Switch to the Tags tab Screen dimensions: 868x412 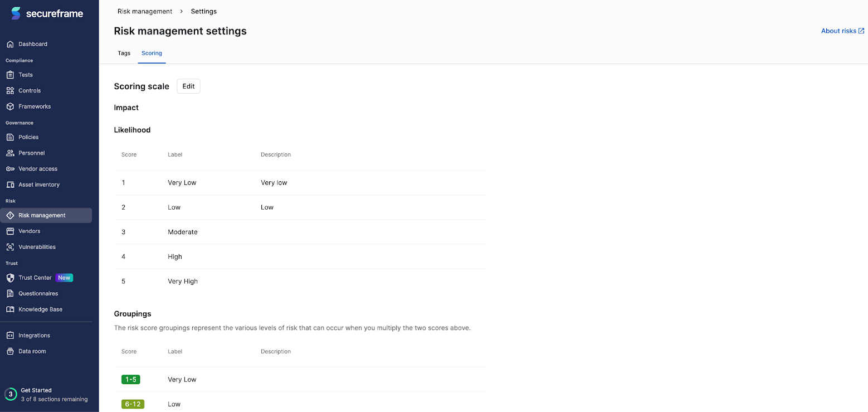(x=124, y=53)
